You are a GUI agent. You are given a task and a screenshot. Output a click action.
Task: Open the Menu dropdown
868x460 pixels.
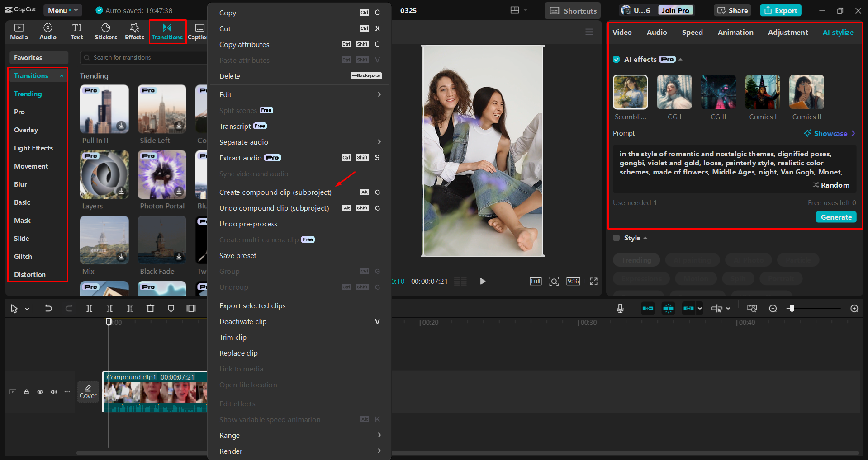tap(62, 10)
